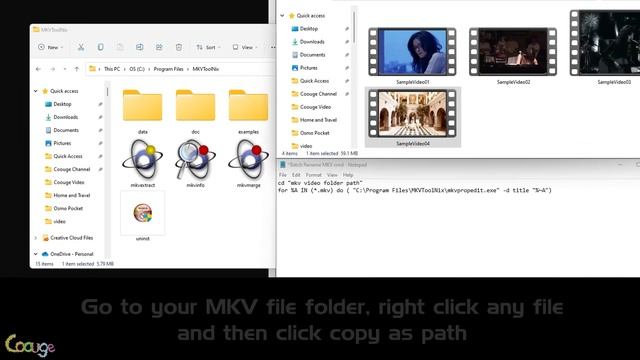Go up one folder level in MKVToolNix window
The width and height of the screenshot is (640, 360).
(77, 69)
